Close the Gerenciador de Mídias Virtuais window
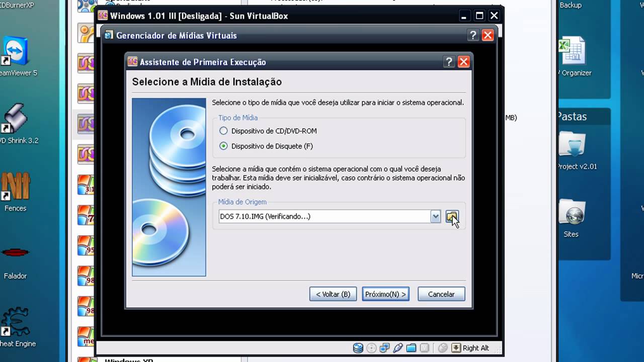The image size is (644, 362). click(488, 35)
